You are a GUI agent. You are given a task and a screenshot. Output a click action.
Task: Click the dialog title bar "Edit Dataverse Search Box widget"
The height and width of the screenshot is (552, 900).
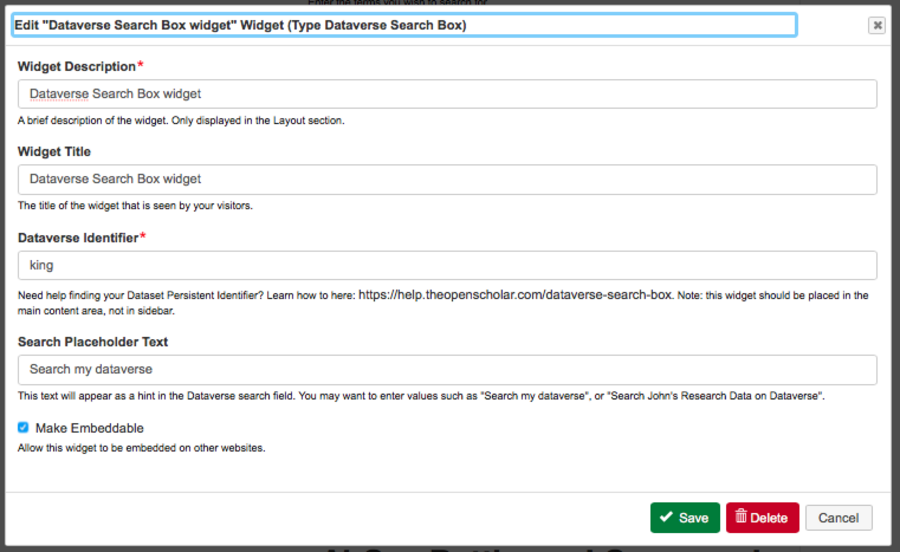pyautogui.click(x=240, y=25)
